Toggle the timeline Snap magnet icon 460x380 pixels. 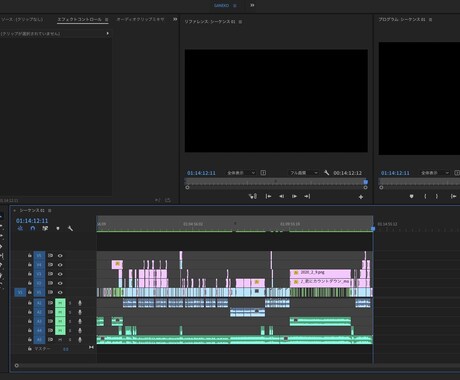point(33,228)
